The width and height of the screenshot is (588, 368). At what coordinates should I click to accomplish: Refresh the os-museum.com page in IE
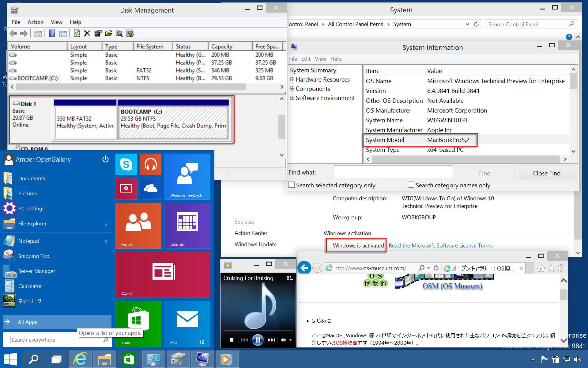pos(436,268)
